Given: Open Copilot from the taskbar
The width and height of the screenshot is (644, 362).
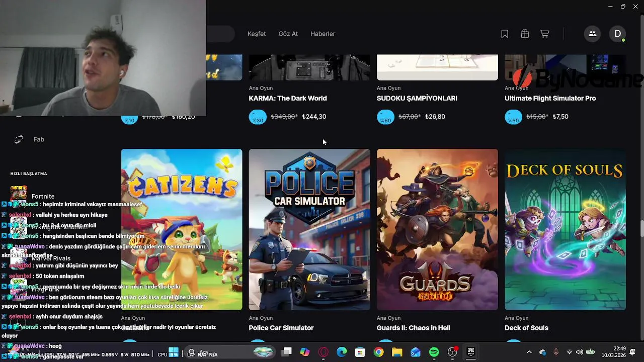Looking at the screenshot, I should pos(305,352).
